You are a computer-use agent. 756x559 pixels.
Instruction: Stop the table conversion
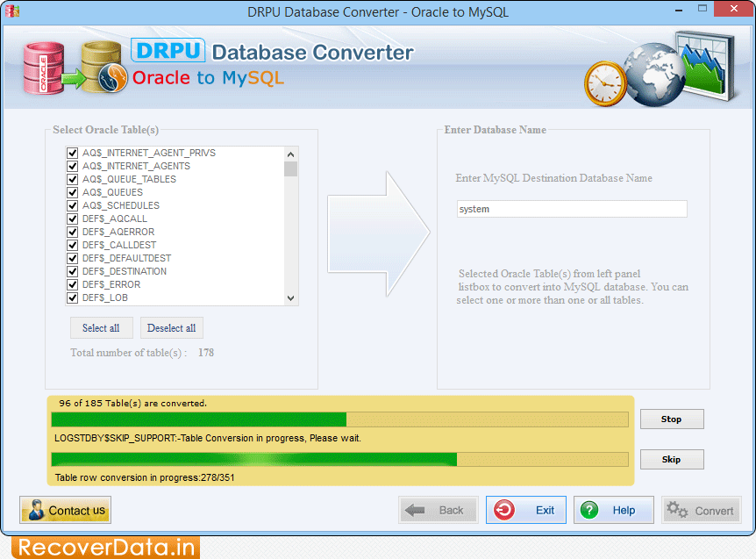[x=672, y=419]
